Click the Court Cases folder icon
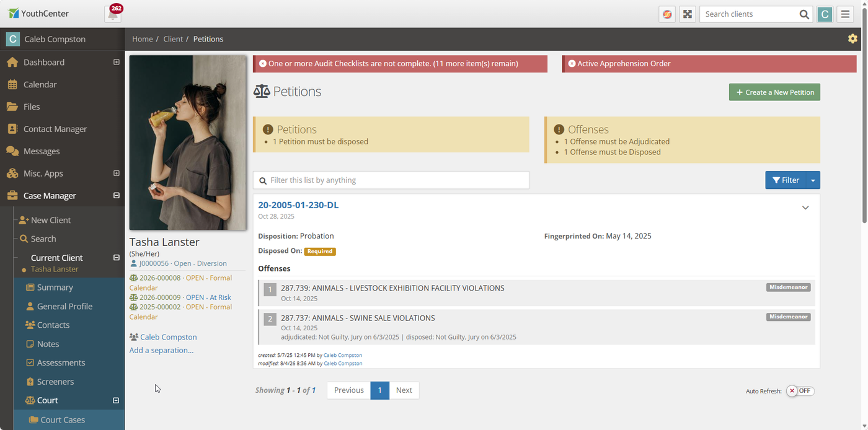The height and width of the screenshot is (430, 868). click(x=33, y=419)
